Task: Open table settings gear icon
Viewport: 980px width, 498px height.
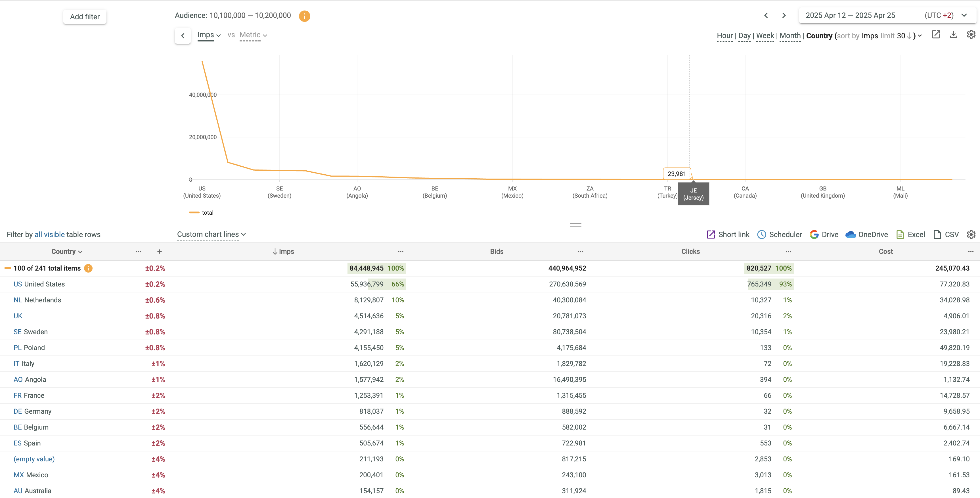Action: pos(971,234)
